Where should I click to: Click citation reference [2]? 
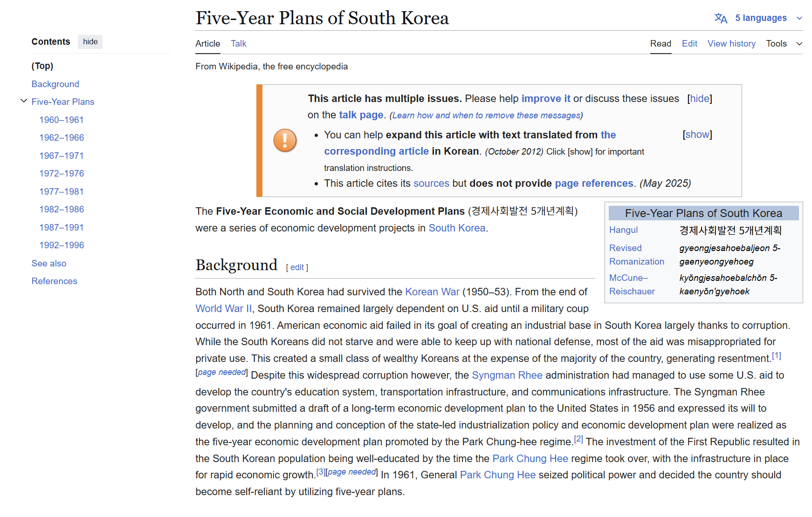pos(578,439)
